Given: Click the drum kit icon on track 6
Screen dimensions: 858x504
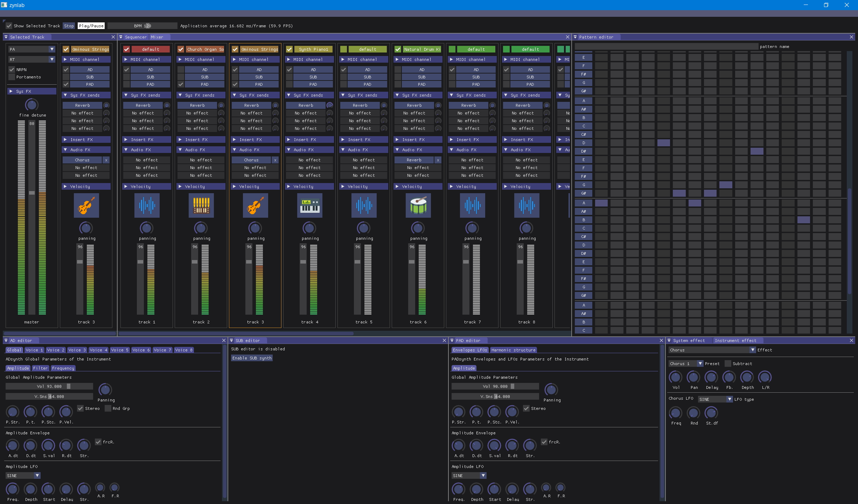Looking at the screenshot, I should click(418, 205).
